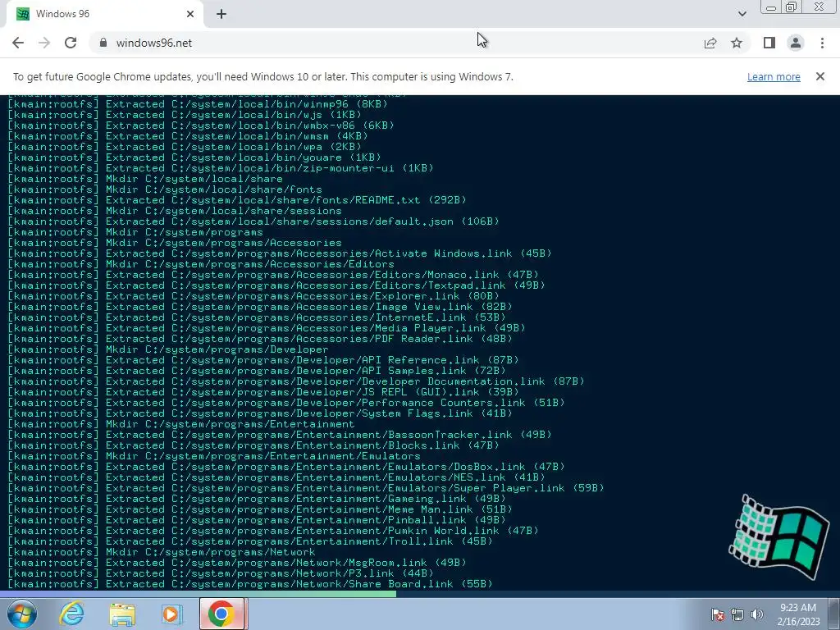840x630 pixels.
Task: Click the 'Developer Documentation.link' log line
Action: tap(295, 381)
